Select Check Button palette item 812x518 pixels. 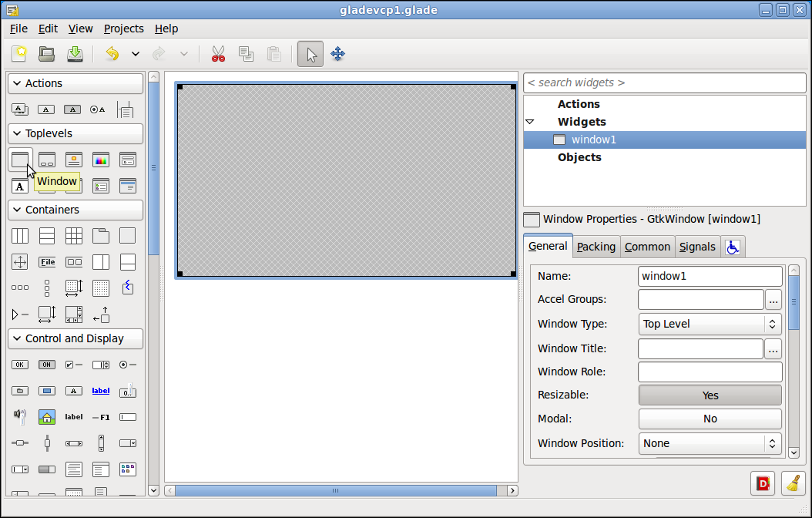[74, 365]
